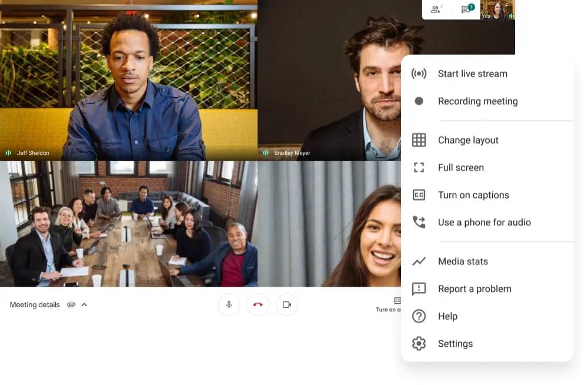Collapse the Meeting details panel chevron
The width and height of the screenshot is (588, 385).
[x=84, y=304]
